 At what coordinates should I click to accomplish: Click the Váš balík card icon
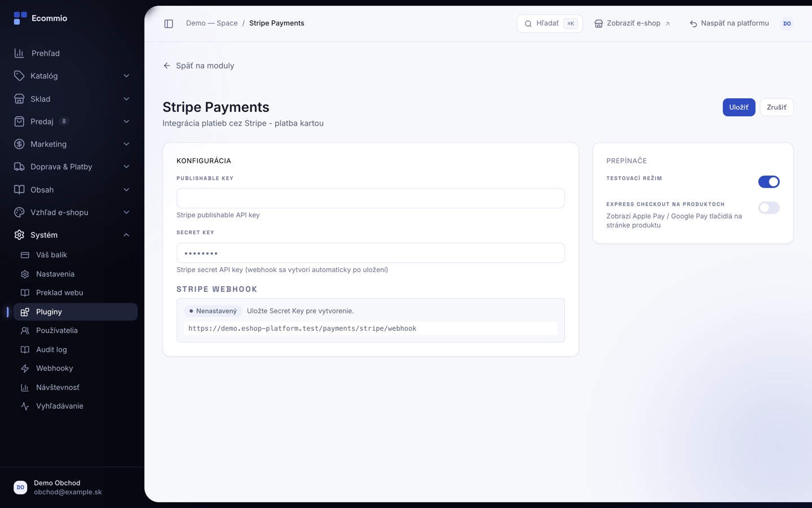point(25,255)
